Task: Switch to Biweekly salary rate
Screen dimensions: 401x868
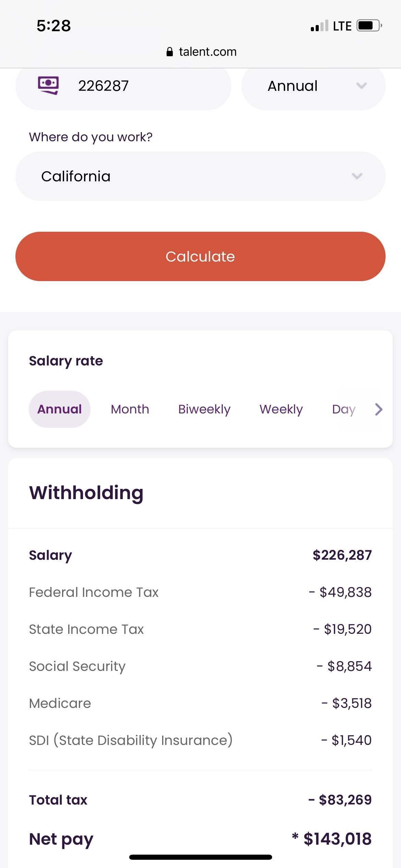Action: tap(204, 409)
